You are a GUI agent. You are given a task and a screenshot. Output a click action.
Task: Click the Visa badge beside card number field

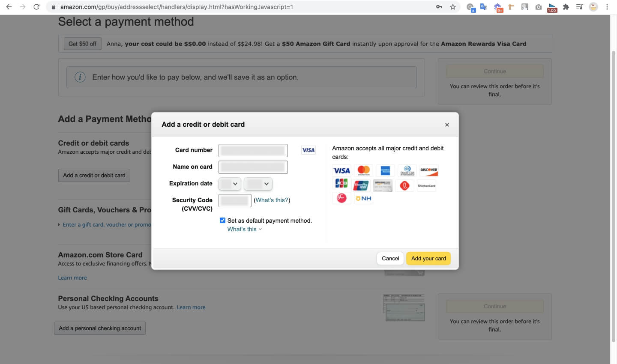tap(308, 150)
